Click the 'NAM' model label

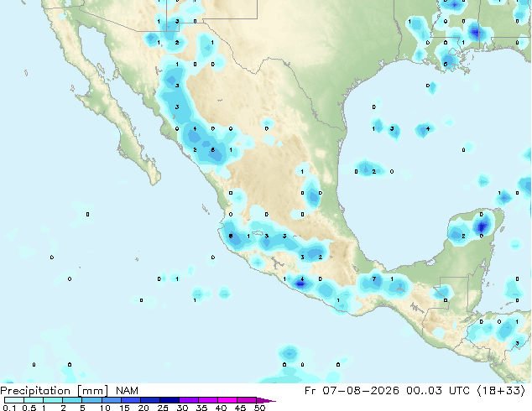(x=127, y=391)
